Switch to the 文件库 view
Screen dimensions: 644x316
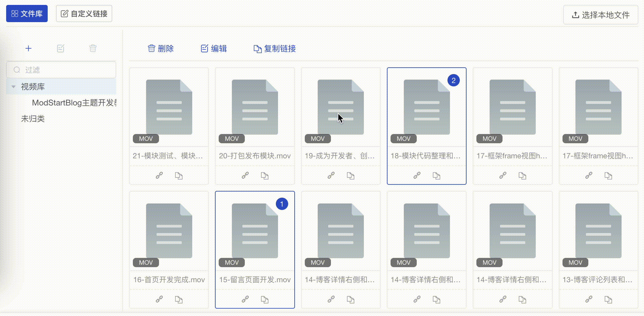tap(27, 14)
